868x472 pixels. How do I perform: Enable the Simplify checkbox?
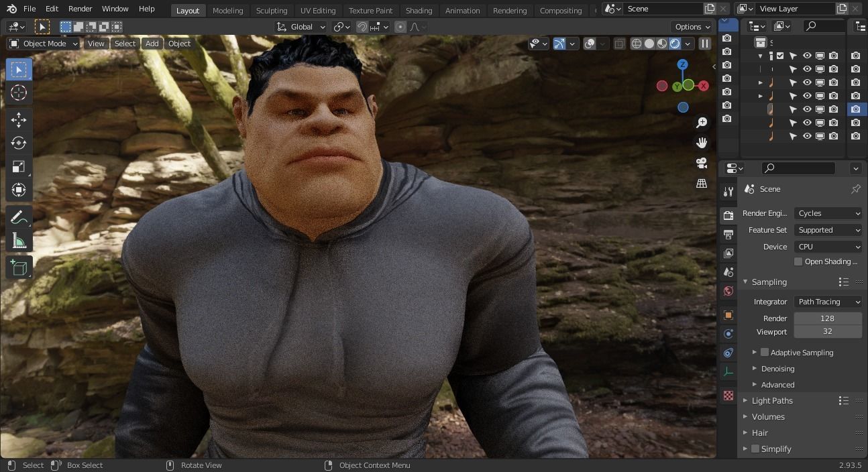tap(755, 449)
